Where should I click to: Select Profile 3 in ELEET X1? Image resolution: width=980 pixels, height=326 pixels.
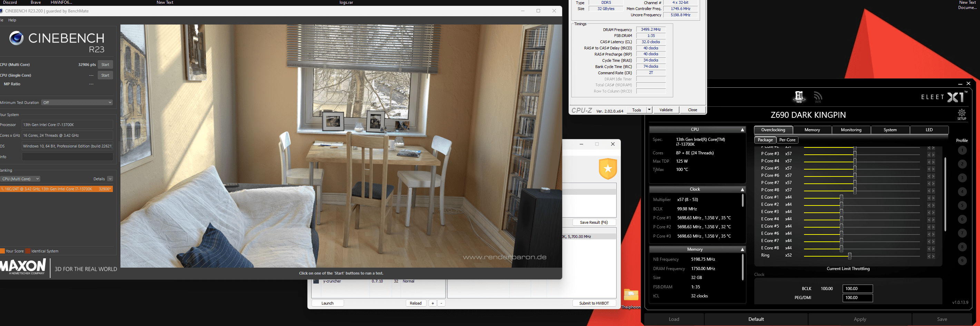click(x=962, y=178)
